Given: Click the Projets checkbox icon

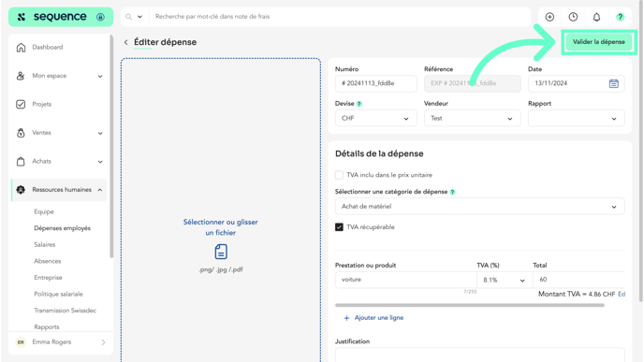Looking at the screenshot, I should pyautogui.click(x=21, y=104).
